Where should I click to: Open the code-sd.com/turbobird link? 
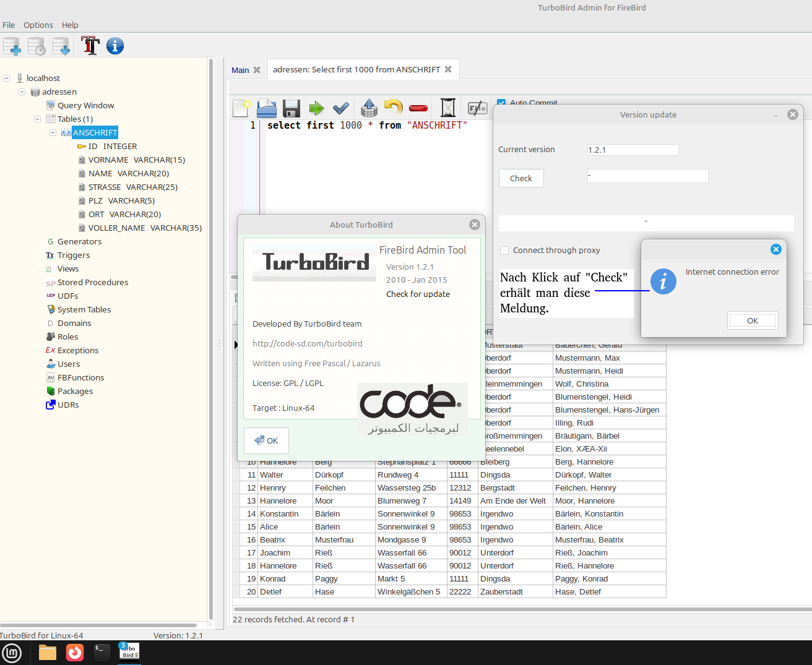tap(308, 344)
